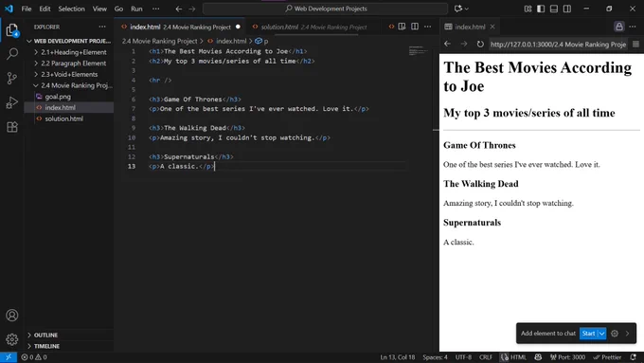Open the Extensions view
This screenshot has width=644, height=363.
pyautogui.click(x=12, y=127)
